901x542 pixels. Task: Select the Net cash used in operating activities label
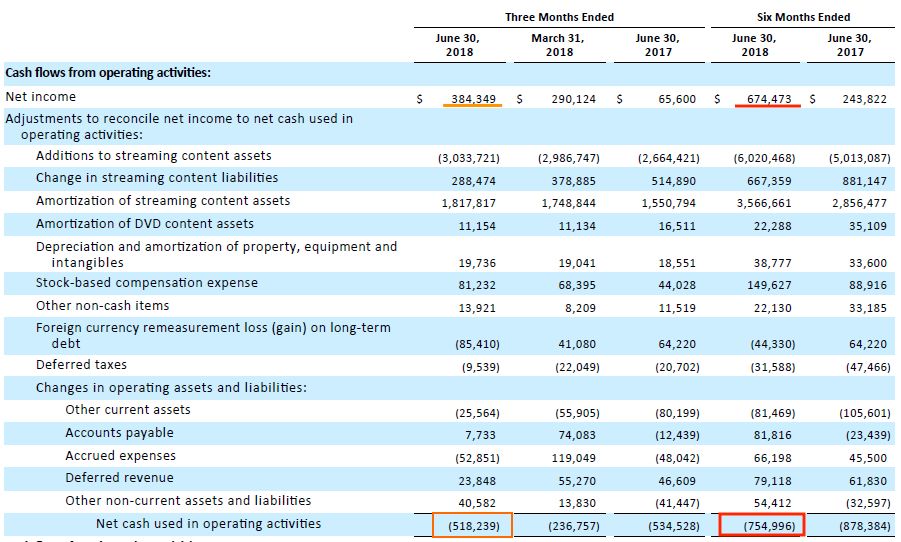208,524
